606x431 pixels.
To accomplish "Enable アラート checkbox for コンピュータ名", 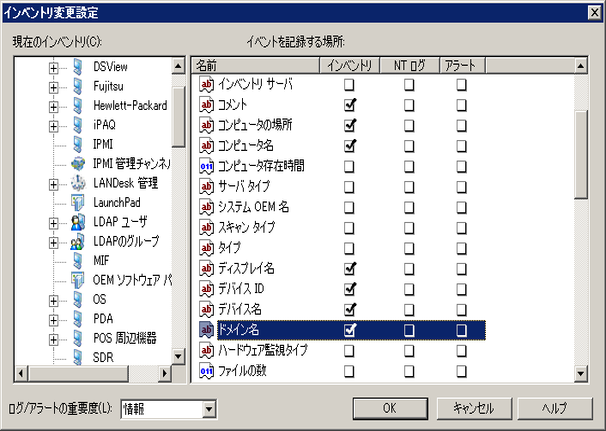I will [x=461, y=146].
